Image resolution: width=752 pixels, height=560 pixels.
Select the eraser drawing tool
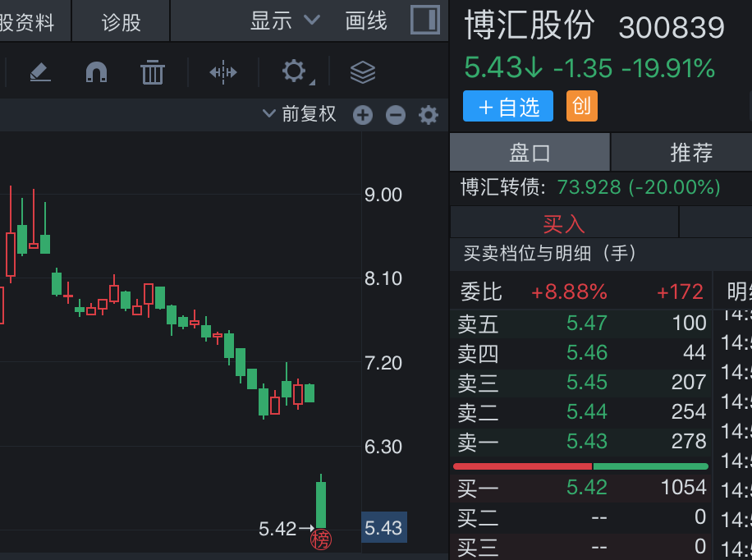(40, 72)
